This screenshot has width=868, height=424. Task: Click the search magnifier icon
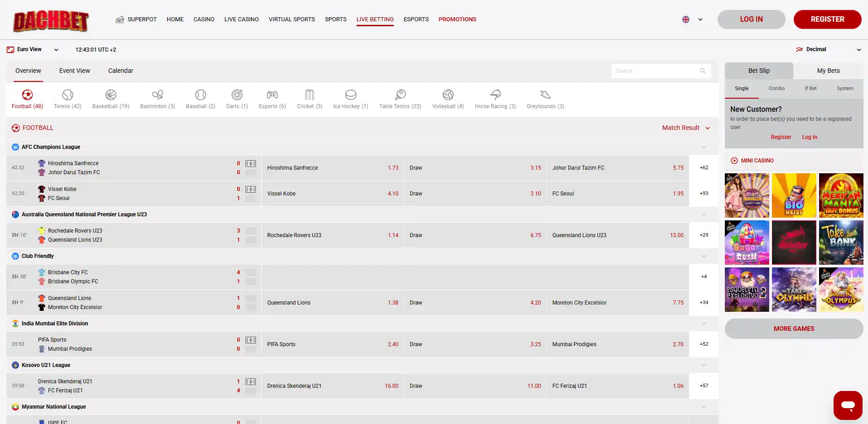703,71
